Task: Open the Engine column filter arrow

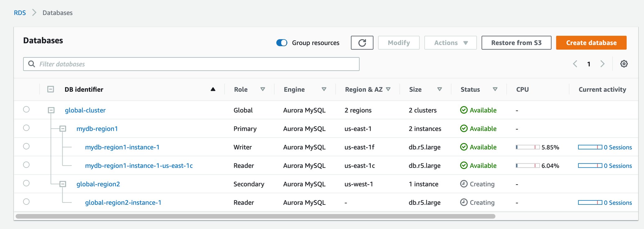Action: pos(324,89)
